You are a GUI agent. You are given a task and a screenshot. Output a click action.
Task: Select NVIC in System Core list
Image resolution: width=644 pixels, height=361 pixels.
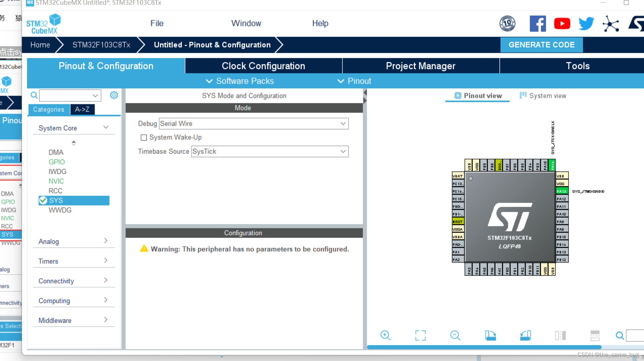pyautogui.click(x=56, y=181)
